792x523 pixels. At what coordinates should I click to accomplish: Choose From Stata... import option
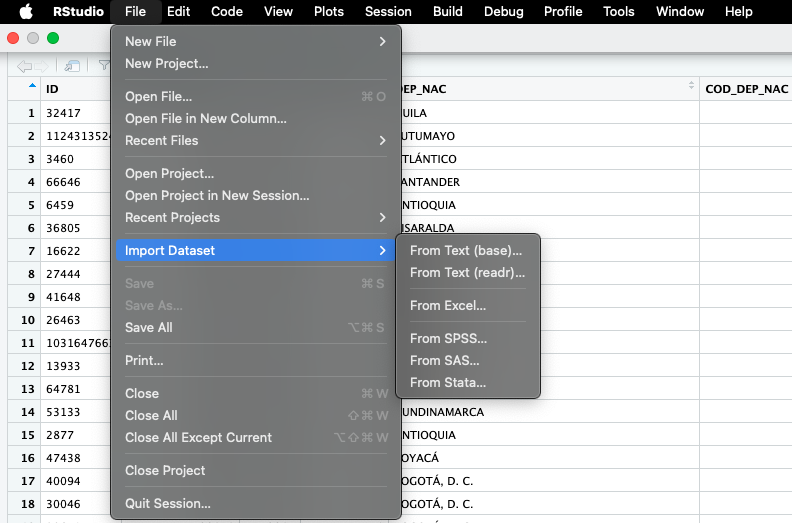[x=468, y=383]
